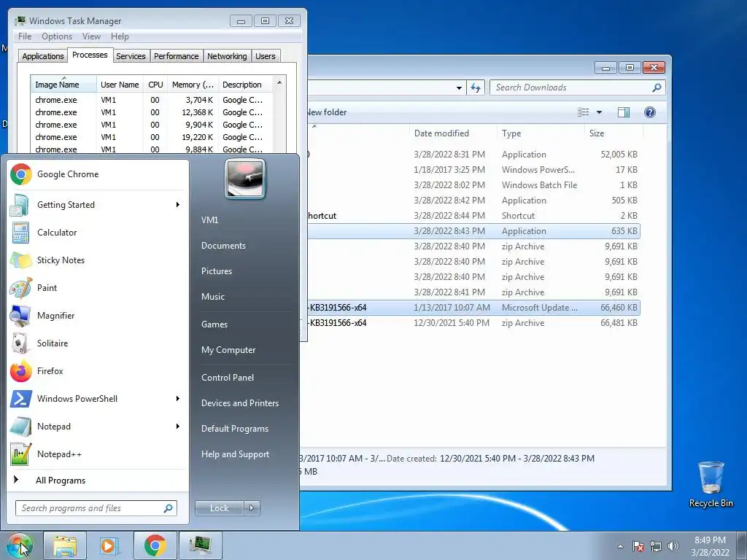The image size is (747, 560).
Task: Show hidden tray icons arrow
Action: (620, 547)
